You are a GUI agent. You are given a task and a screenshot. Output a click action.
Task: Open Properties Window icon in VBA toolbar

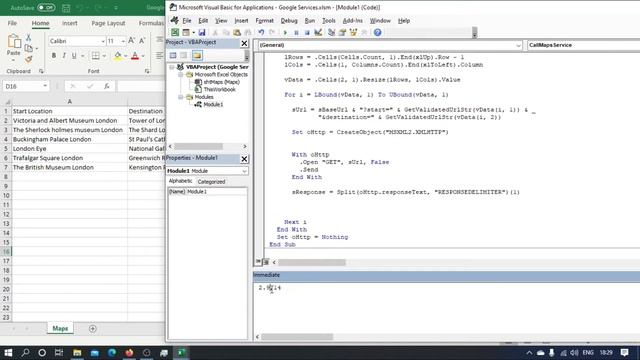[342, 32]
